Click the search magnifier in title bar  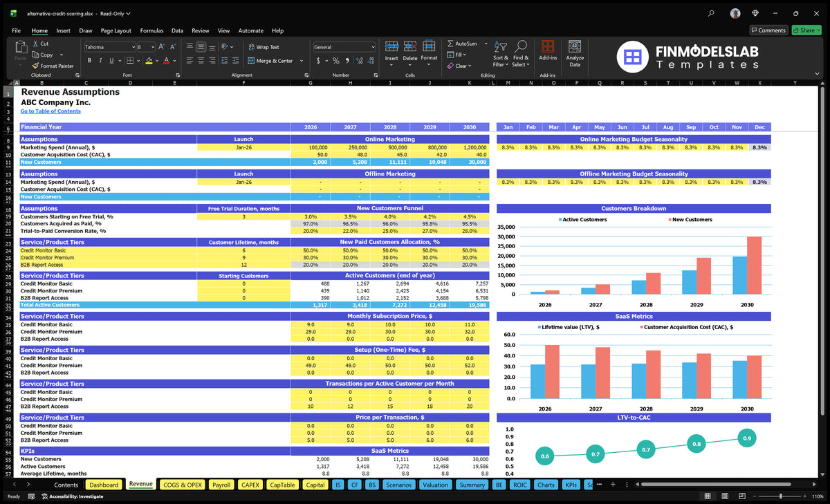tap(711, 13)
